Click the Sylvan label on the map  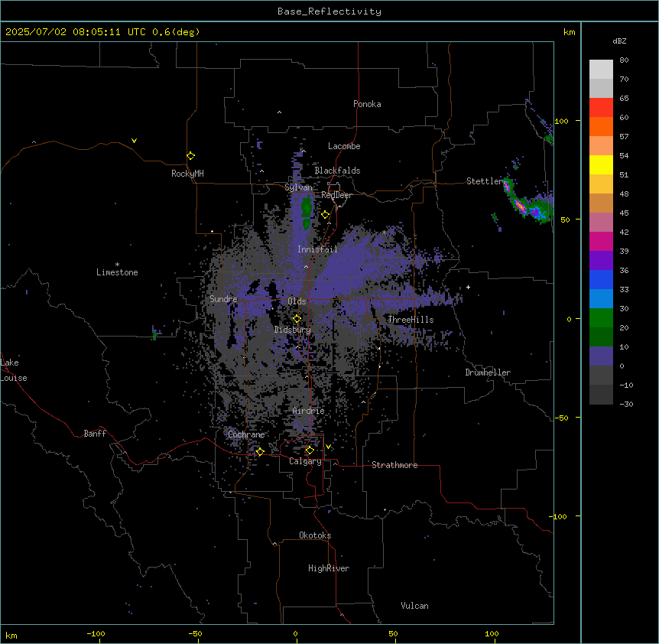pos(298,187)
